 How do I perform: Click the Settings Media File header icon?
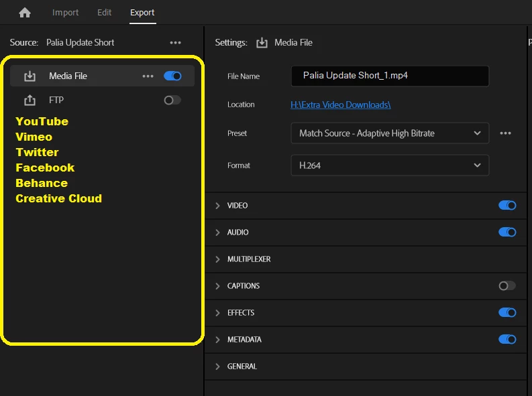point(262,43)
